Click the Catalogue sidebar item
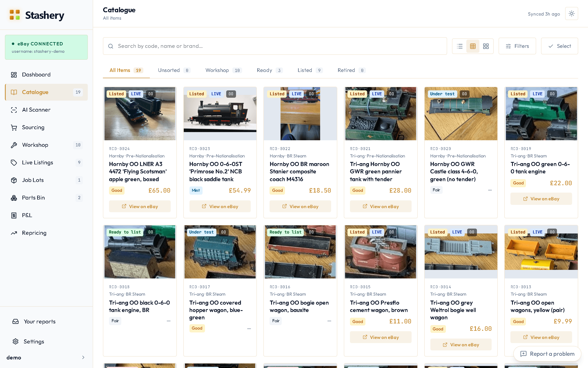 click(46, 92)
